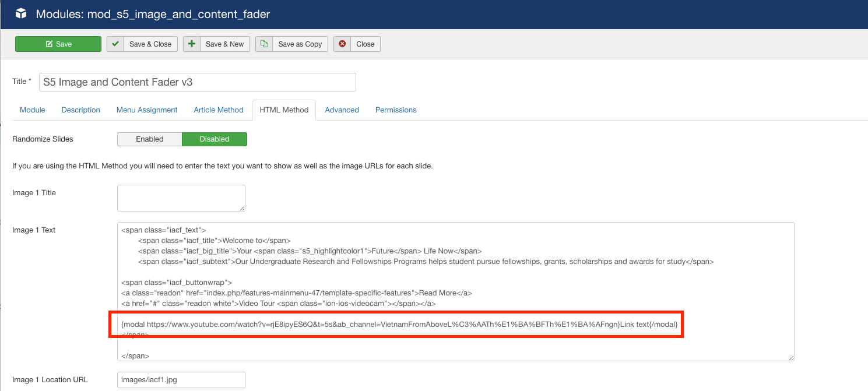The width and height of the screenshot is (868, 391).
Task: Click inside the Image 1 Text textarea
Action: [x=456, y=291]
